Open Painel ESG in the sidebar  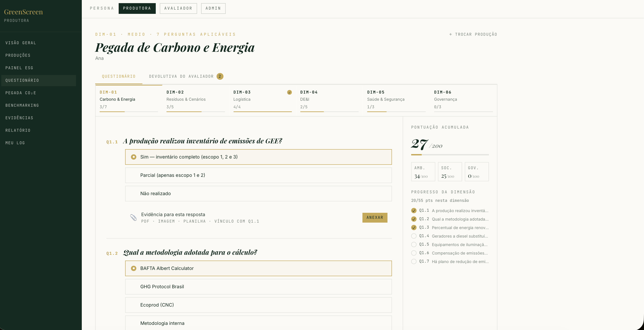[x=39, y=68]
